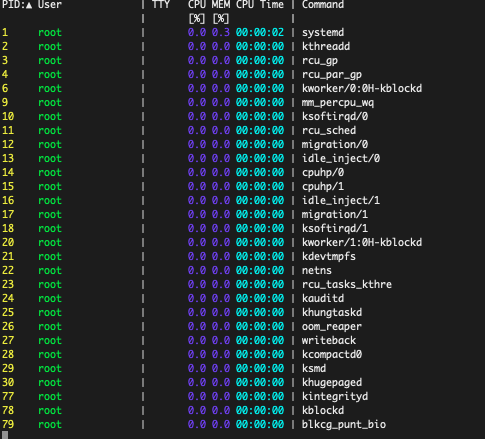Click the Command column header

pos(323,4)
